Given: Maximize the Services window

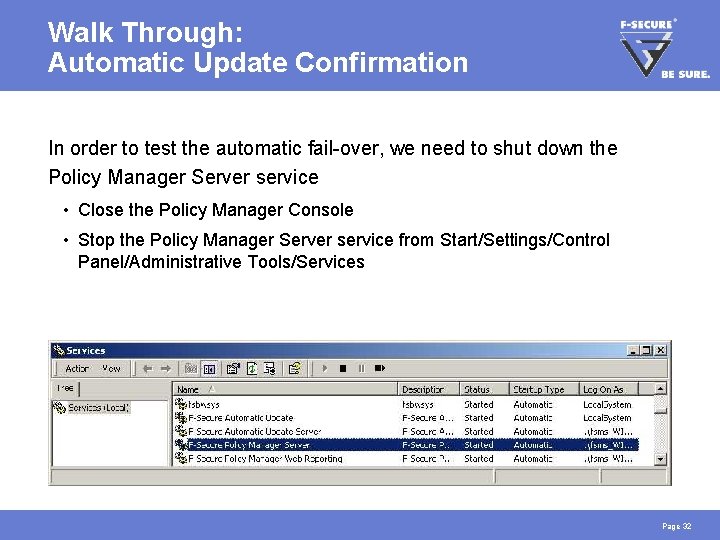Looking at the screenshot, I should coord(646,350).
